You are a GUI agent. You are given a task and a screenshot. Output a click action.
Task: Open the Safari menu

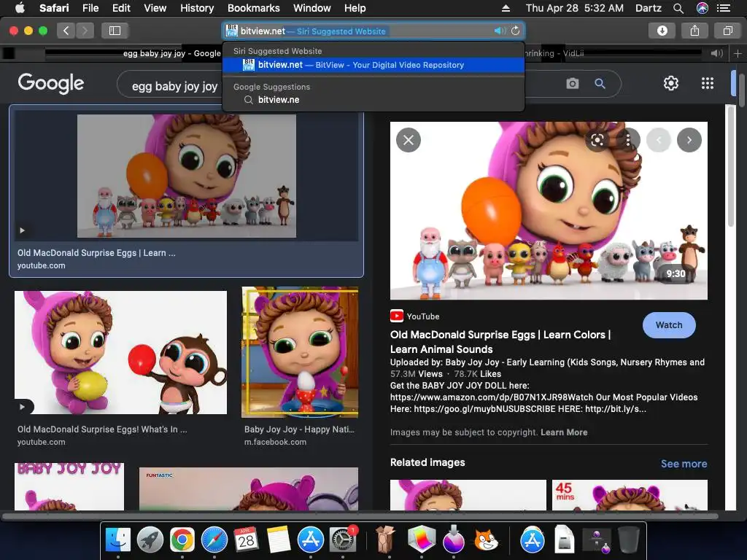pos(54,8)
